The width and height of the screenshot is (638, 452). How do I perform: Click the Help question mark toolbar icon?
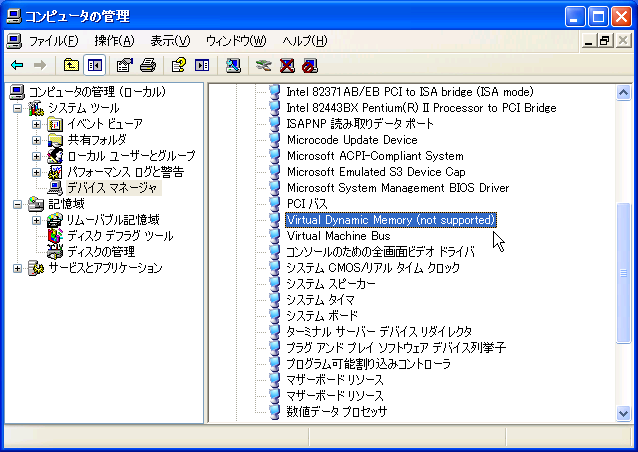179,65
